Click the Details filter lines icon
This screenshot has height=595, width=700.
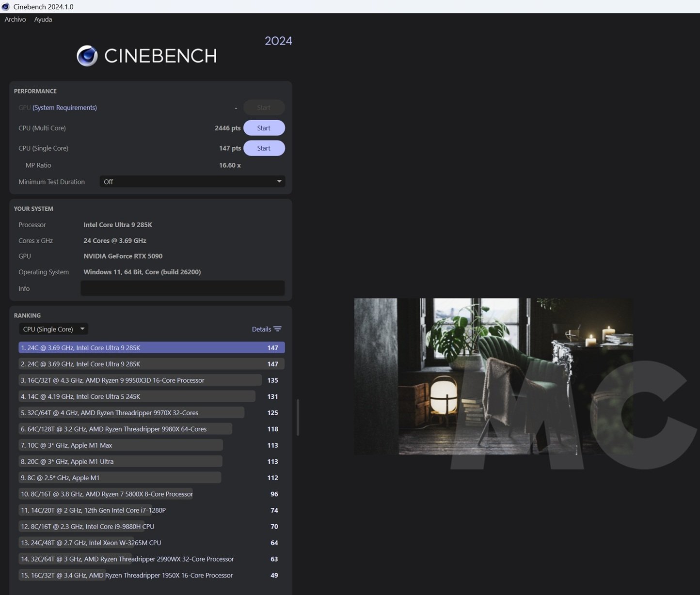click(277, 329)
